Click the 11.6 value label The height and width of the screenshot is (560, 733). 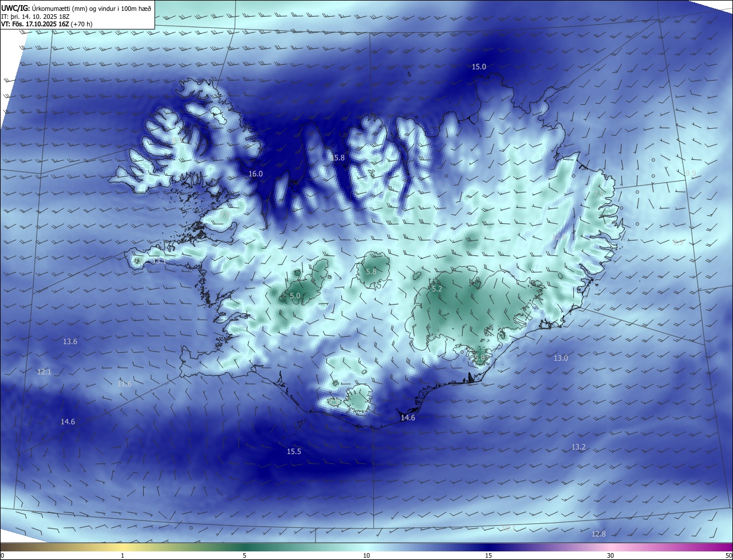(x=124, y=384)
